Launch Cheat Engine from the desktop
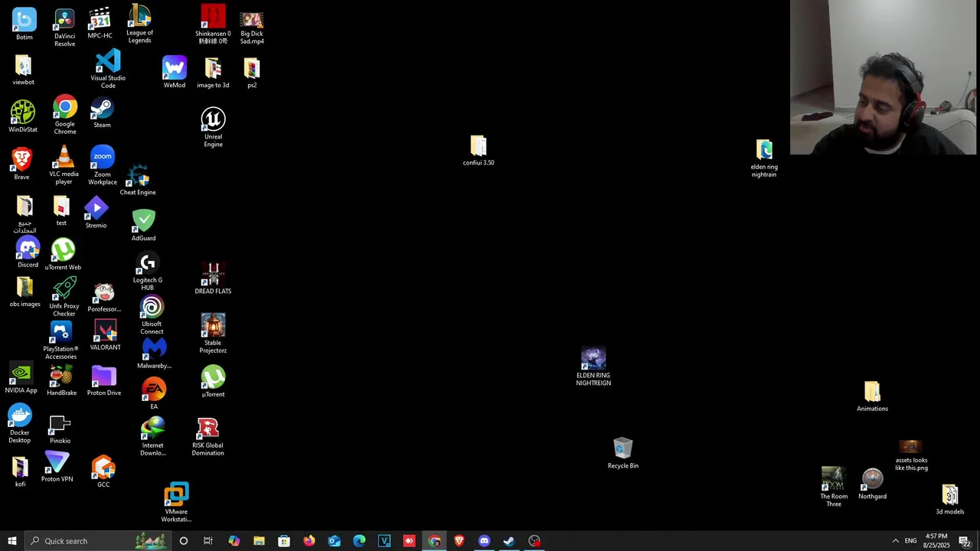This screenshot has width=980, height=551. tap(138, 180)
